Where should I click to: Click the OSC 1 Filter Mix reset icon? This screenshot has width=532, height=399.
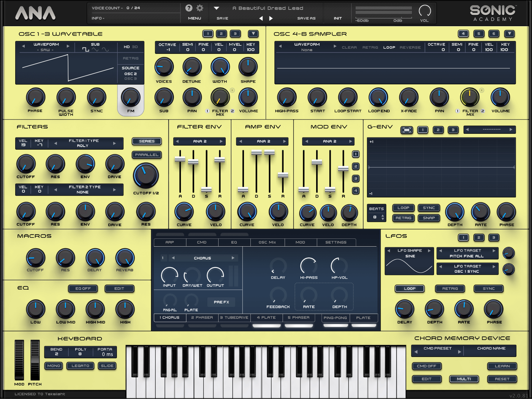[x=232, y=90]
